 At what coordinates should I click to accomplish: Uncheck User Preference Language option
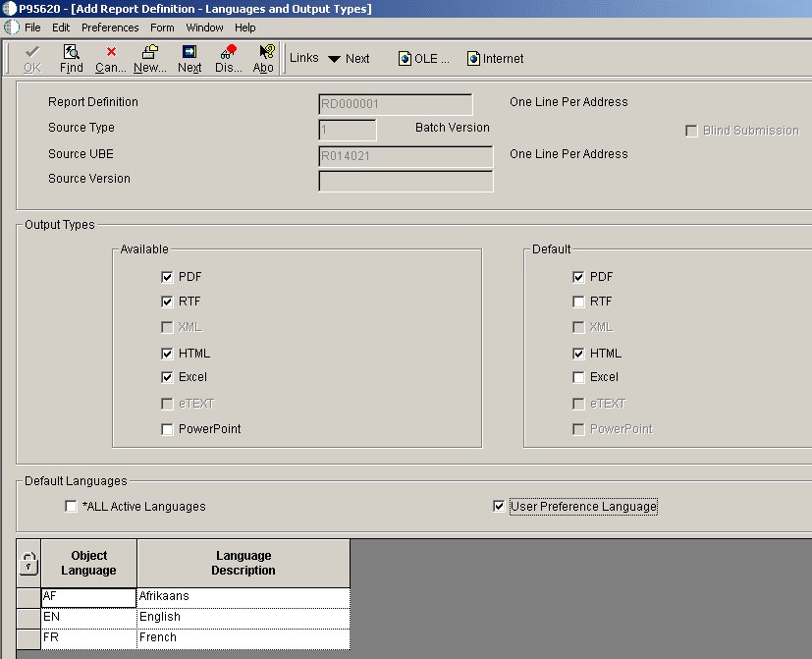(499, 506)
